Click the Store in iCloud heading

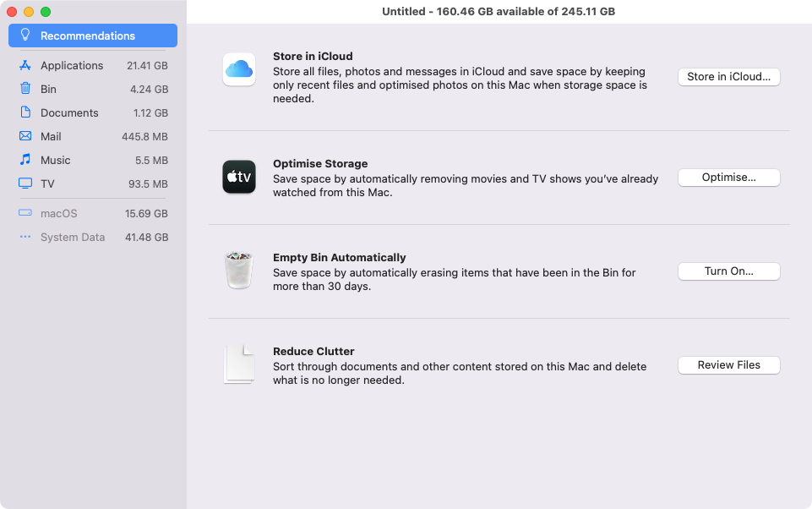[313, 56]
